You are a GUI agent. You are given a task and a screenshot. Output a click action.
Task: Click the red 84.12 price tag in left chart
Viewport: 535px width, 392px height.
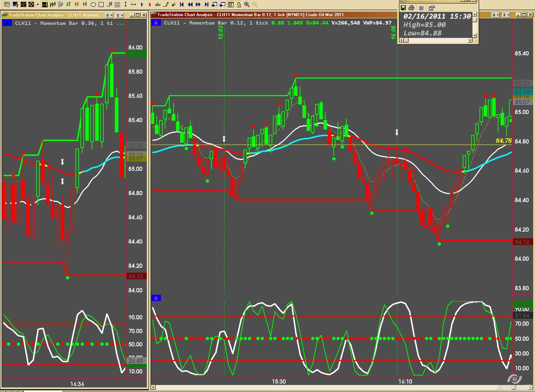(136, 276)
